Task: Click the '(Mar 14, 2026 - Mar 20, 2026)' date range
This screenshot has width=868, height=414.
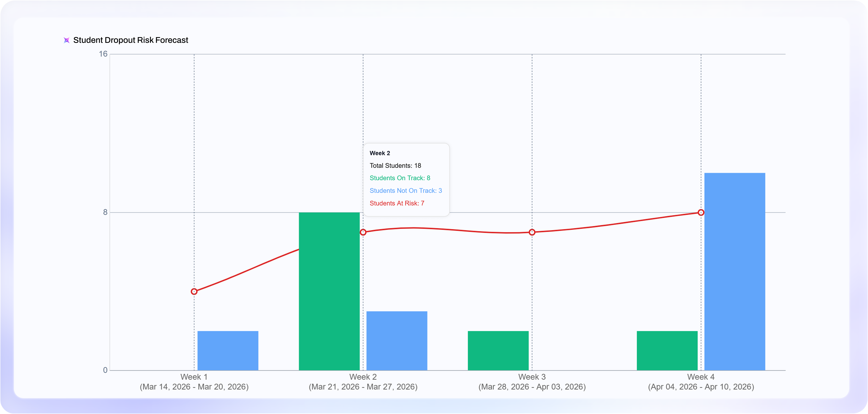Action: coord(194,387)
